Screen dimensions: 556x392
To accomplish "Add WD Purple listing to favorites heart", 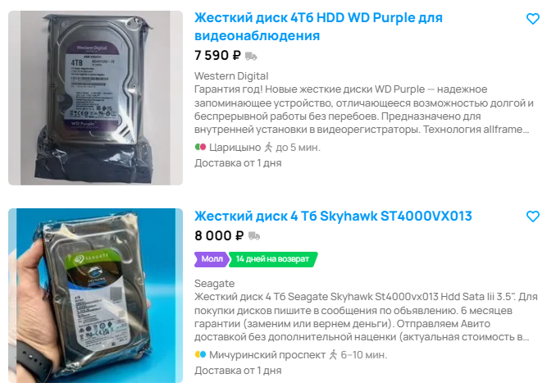I will [532, 19].
